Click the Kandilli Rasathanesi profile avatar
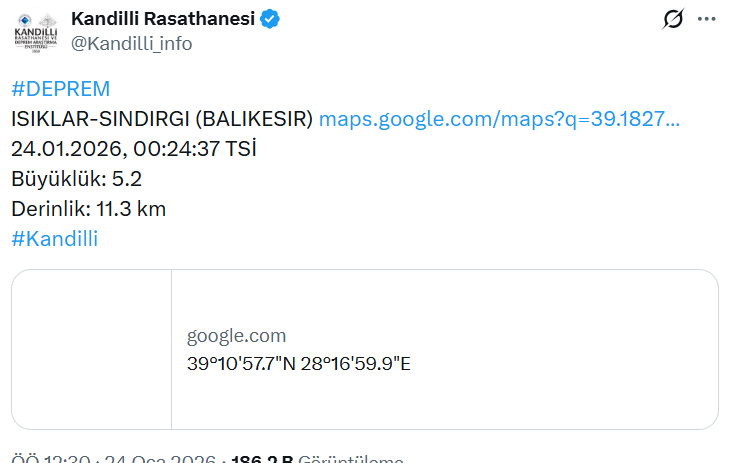730x463 pixels. point(35,31)
